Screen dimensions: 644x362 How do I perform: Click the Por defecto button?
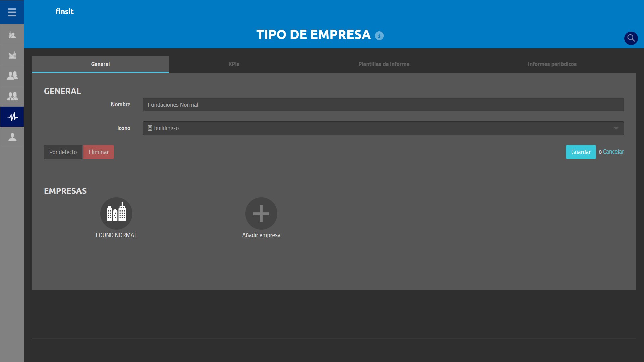pyautogui.click(x=63, y=152)
